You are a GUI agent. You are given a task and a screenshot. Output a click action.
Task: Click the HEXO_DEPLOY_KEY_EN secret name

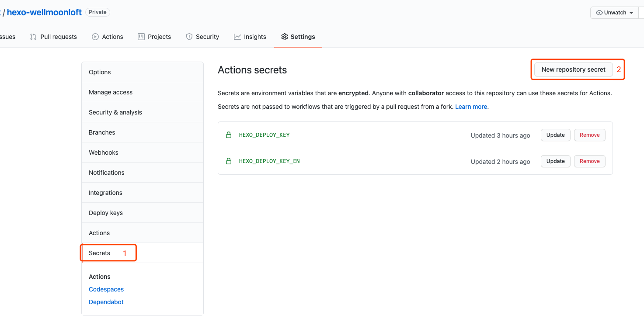[x=269, y=161]
